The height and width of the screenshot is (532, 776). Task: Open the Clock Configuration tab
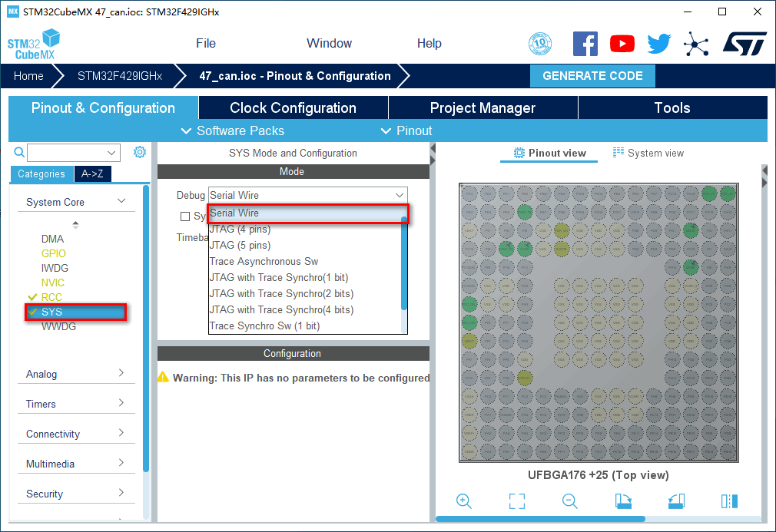coord(293,108)
